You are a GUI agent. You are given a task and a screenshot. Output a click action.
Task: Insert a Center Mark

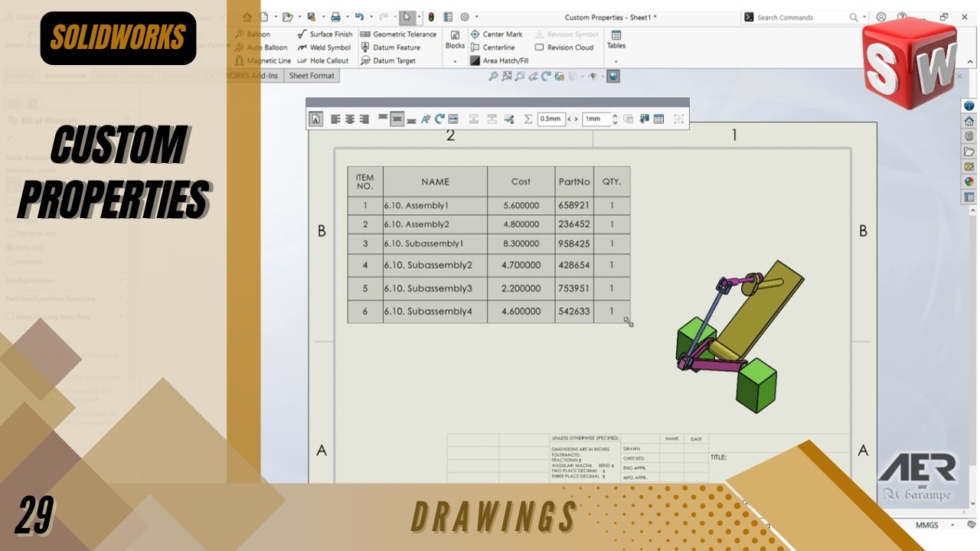click(496, 34)
